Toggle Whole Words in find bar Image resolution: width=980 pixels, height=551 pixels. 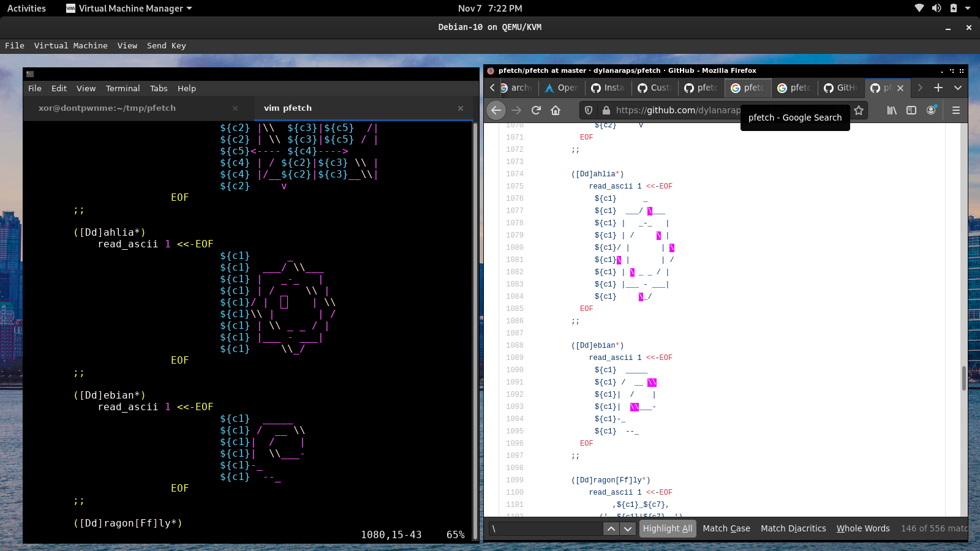[x=863, y=528]
